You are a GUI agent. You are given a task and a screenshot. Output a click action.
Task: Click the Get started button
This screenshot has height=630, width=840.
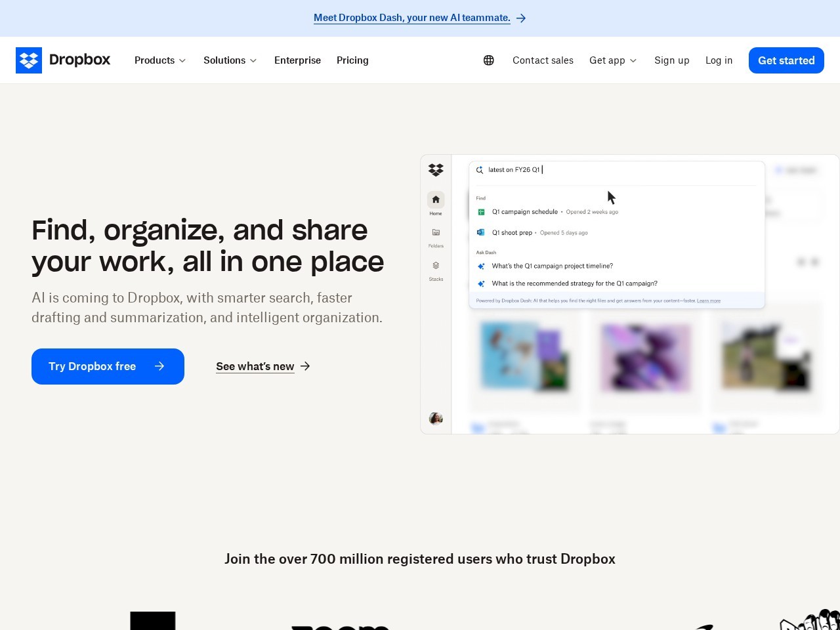point(786,60)
